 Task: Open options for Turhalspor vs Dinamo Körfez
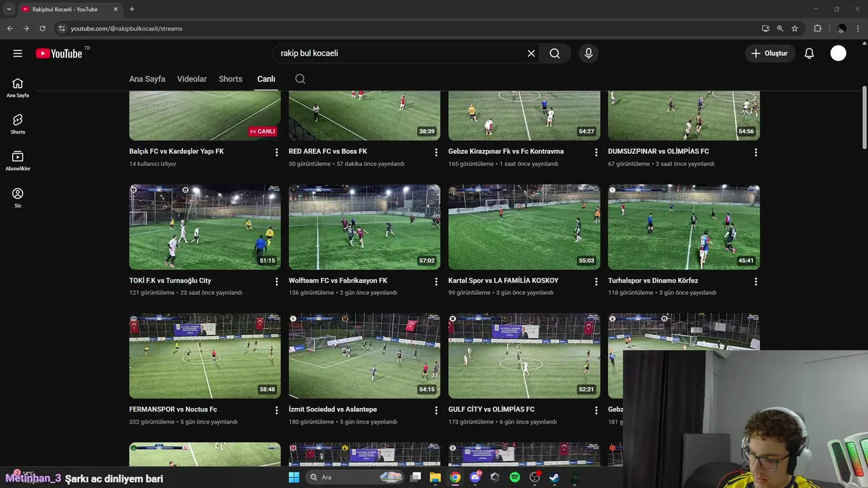(x=755, y=281)
